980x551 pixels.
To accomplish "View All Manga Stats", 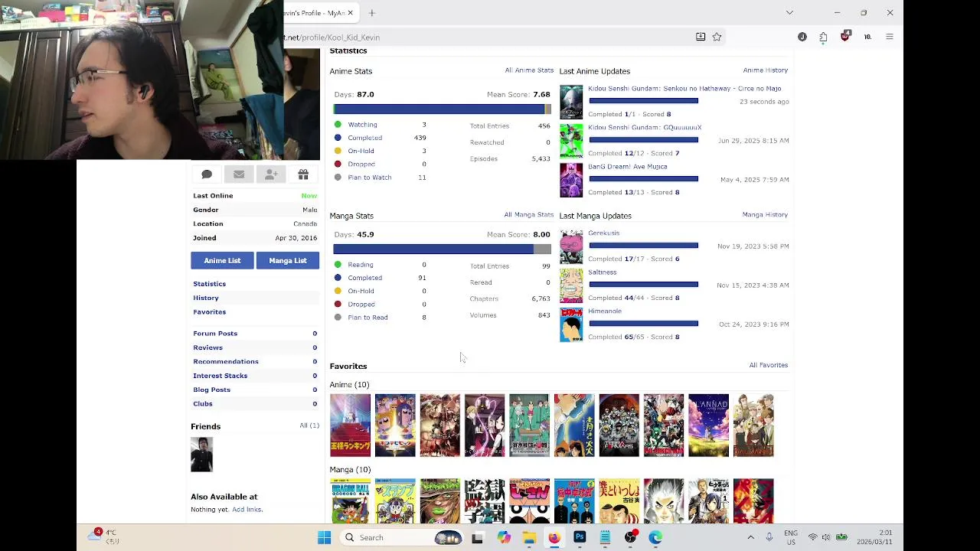I will [x=528, y=215].
